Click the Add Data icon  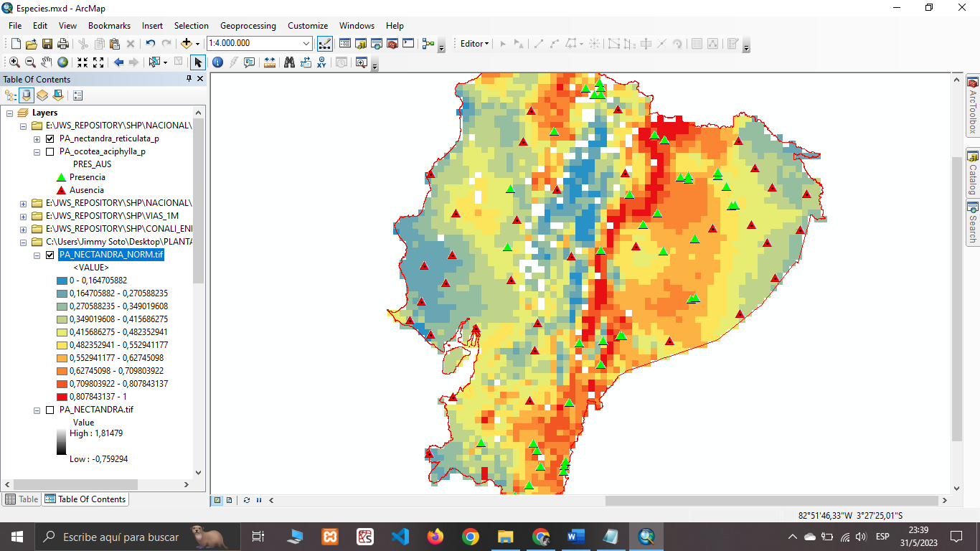pyautogui.click(x=186, y=44)
